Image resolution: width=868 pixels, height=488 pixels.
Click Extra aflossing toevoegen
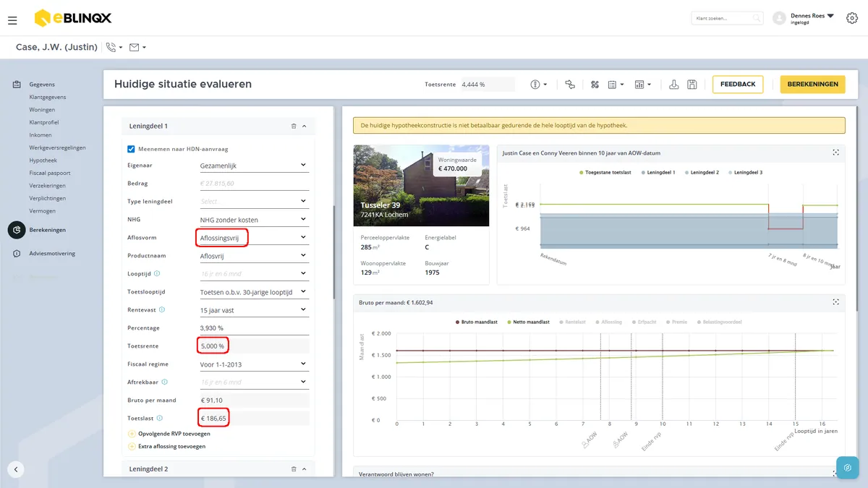(x=166, y=447)
